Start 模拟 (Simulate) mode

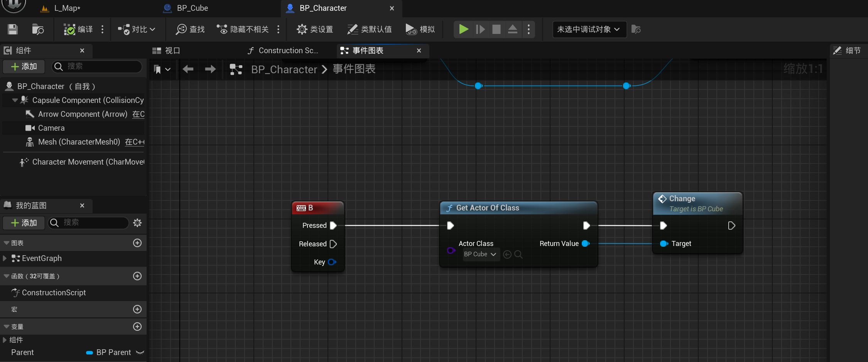[420, 29]
